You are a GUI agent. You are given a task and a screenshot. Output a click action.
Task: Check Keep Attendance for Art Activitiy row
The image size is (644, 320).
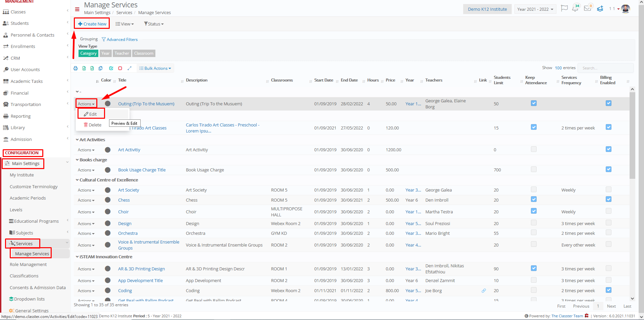[x=534, y=149]
